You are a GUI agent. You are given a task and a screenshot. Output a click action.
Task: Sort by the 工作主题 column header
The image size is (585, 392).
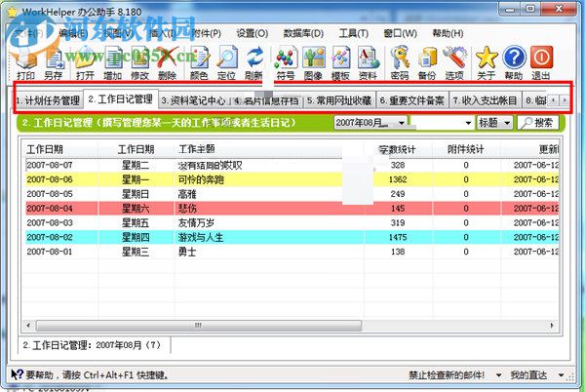pyautogui.click(x=269, y=149)
